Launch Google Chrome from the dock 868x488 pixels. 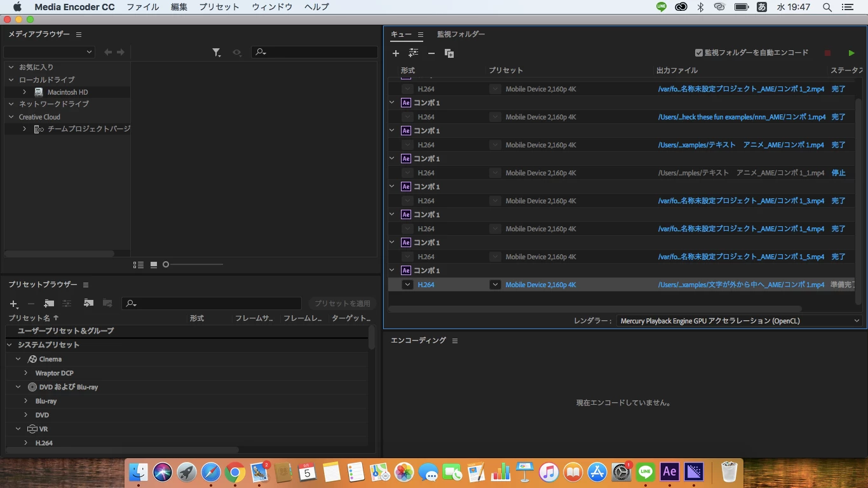[234, 471]
